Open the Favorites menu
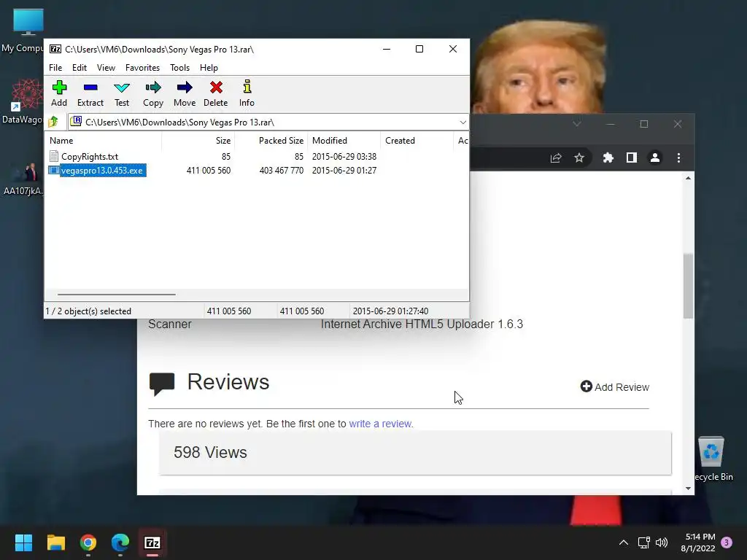 tap(142, 68)
